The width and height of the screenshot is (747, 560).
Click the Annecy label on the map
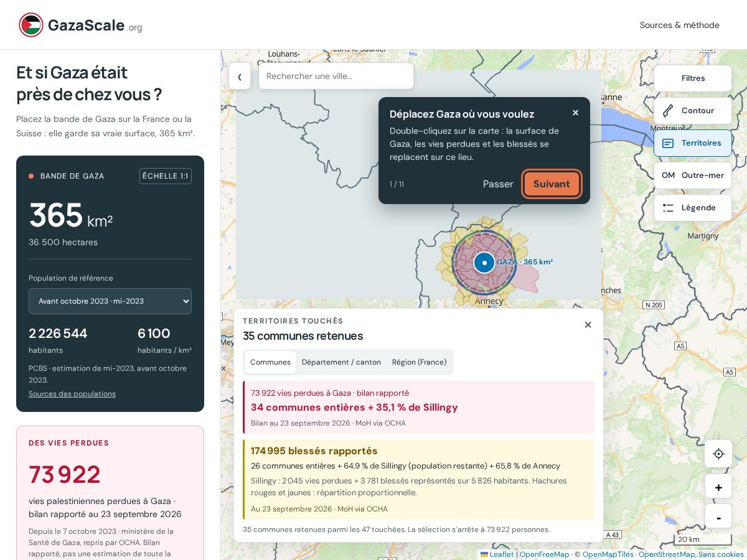coord(489,301)
